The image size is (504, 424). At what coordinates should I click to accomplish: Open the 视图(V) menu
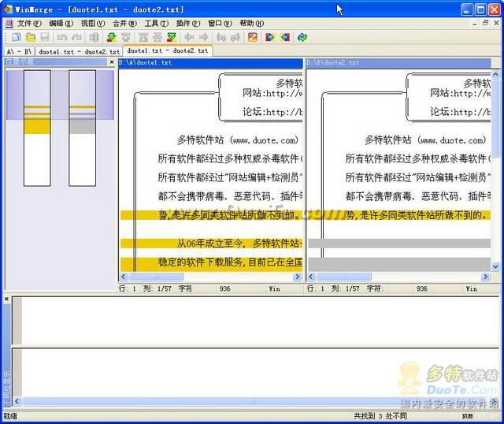pyautogui.click(x=93, y=23)
